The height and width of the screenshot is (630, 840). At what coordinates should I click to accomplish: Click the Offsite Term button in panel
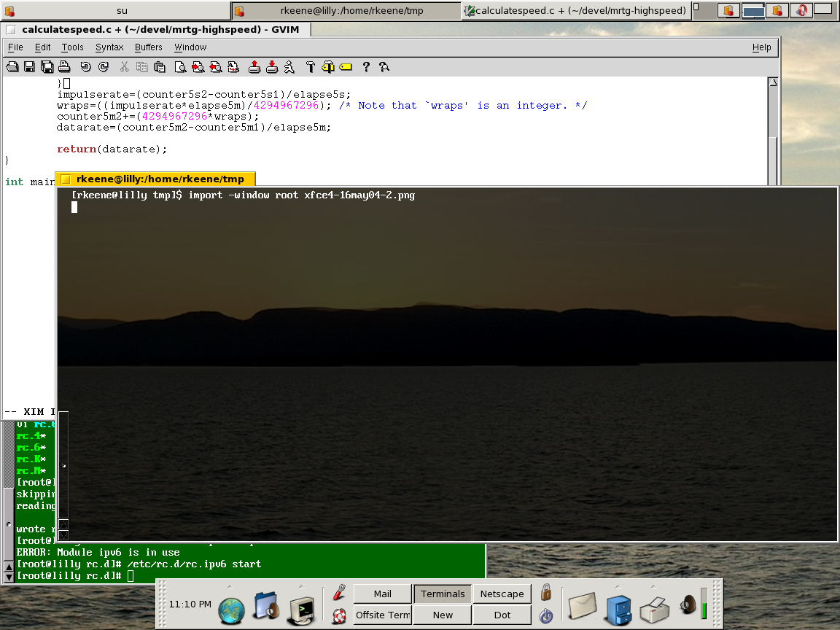pyautogui.click(x=383, y=615)
